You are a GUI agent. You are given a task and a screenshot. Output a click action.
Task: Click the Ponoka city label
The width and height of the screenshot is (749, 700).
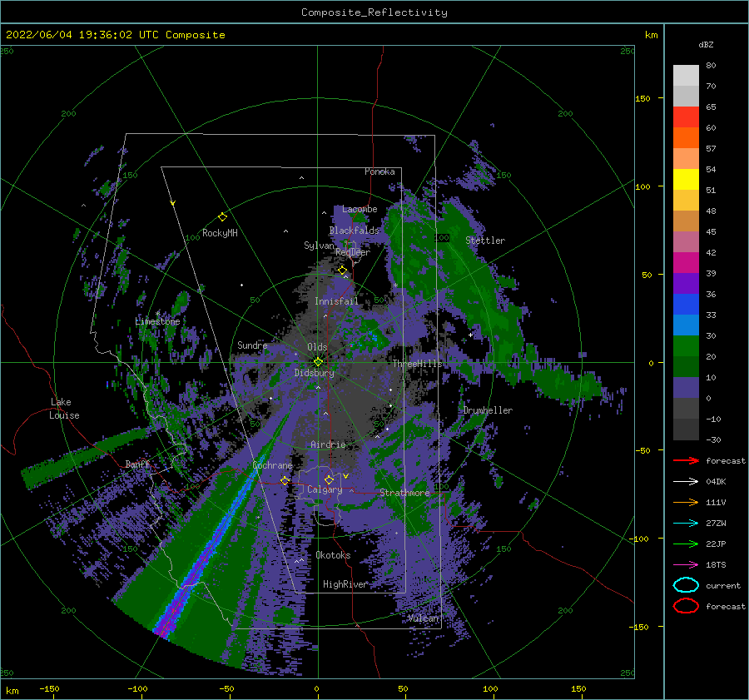click(379, 171)
